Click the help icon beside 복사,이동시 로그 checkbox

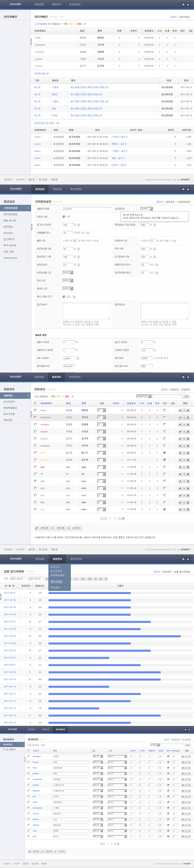[x=74, y=297]
